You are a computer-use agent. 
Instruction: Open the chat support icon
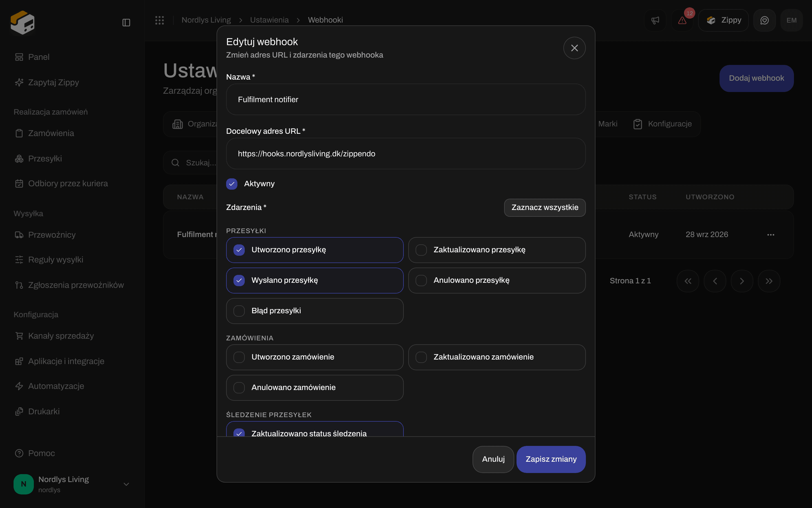(764, 21)
